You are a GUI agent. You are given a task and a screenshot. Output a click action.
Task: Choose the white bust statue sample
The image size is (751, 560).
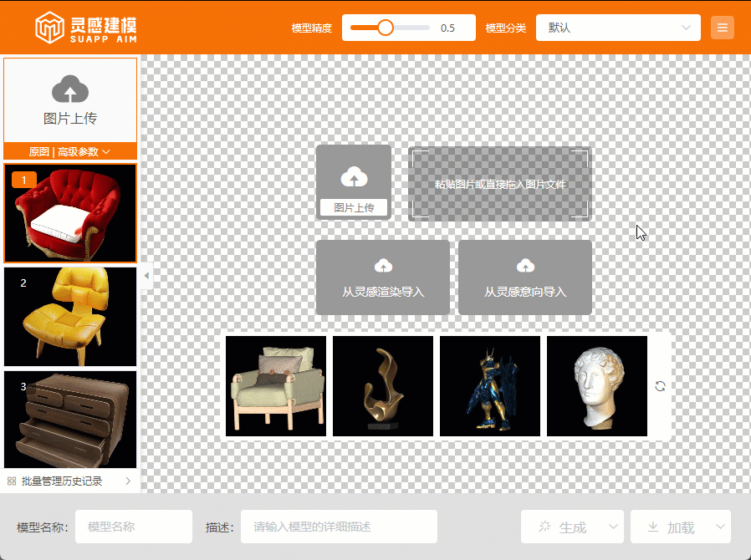[x=597, y=386]
